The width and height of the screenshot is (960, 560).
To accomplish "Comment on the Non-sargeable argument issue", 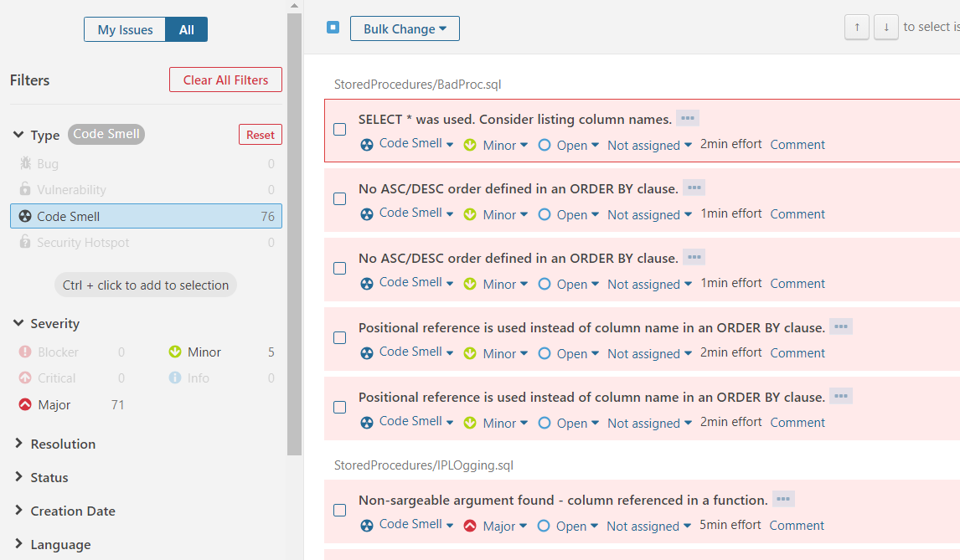I will pyautogui.click(x=796, y=525).
